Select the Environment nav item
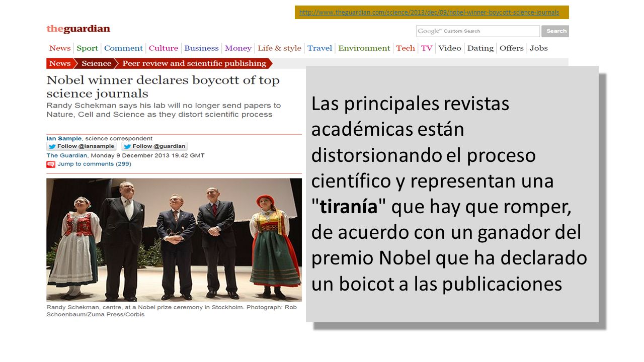Image resolution: width=644 pixels, height=362 pixels. pos(364,48)
